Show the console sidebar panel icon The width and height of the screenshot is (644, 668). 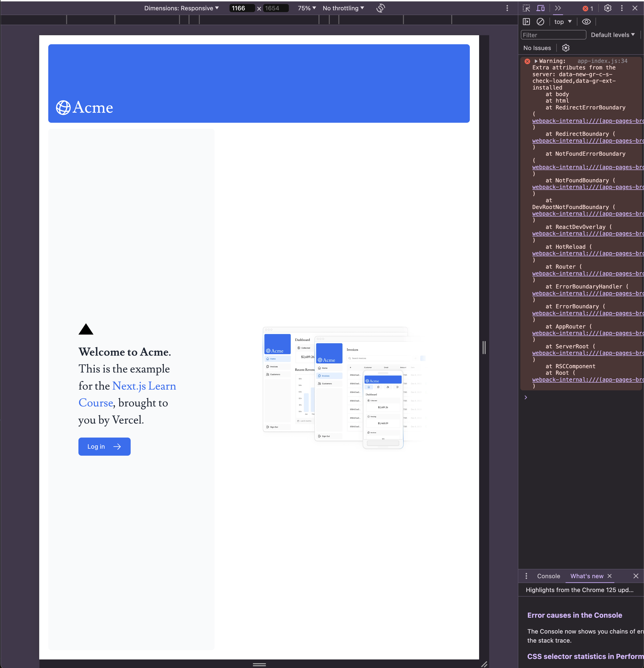point(527,22)
